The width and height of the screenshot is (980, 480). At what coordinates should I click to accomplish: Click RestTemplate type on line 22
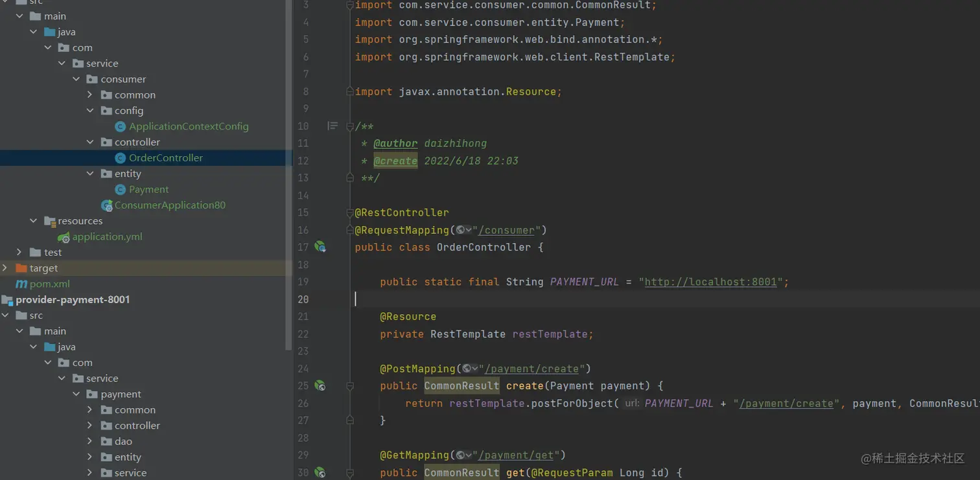coord(468,334)
